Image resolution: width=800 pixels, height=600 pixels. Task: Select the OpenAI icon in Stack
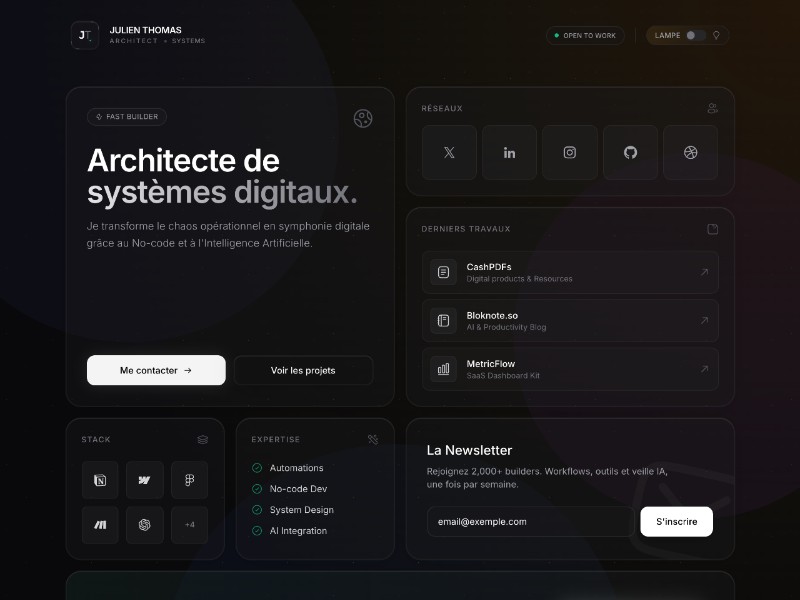point(145,525)
